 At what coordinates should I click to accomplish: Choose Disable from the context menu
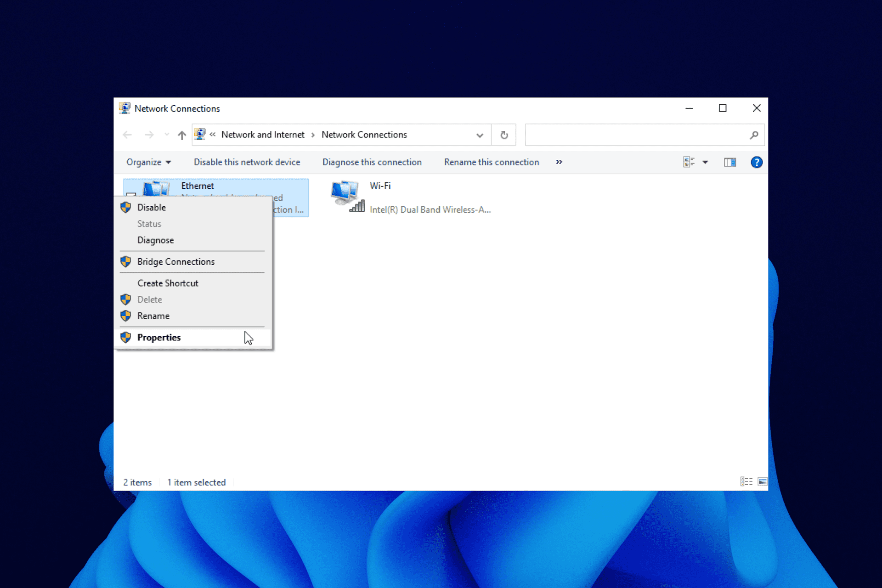pos(152,208)
